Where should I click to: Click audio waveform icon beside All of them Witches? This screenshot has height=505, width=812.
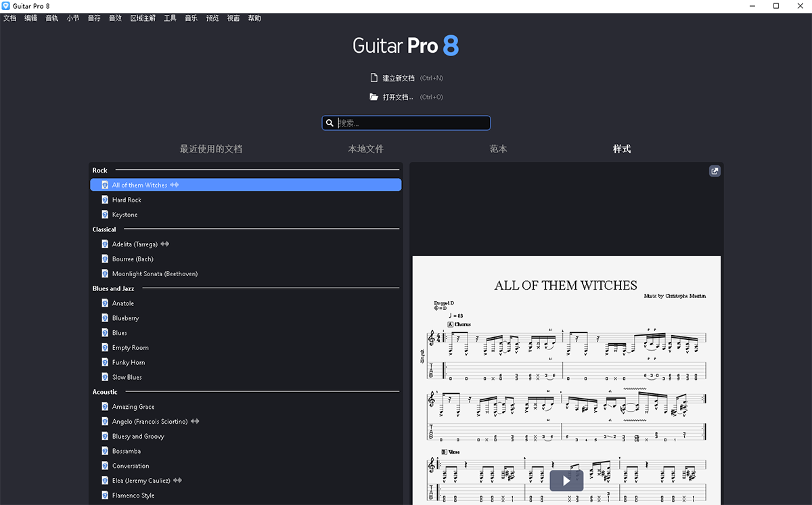175,185
